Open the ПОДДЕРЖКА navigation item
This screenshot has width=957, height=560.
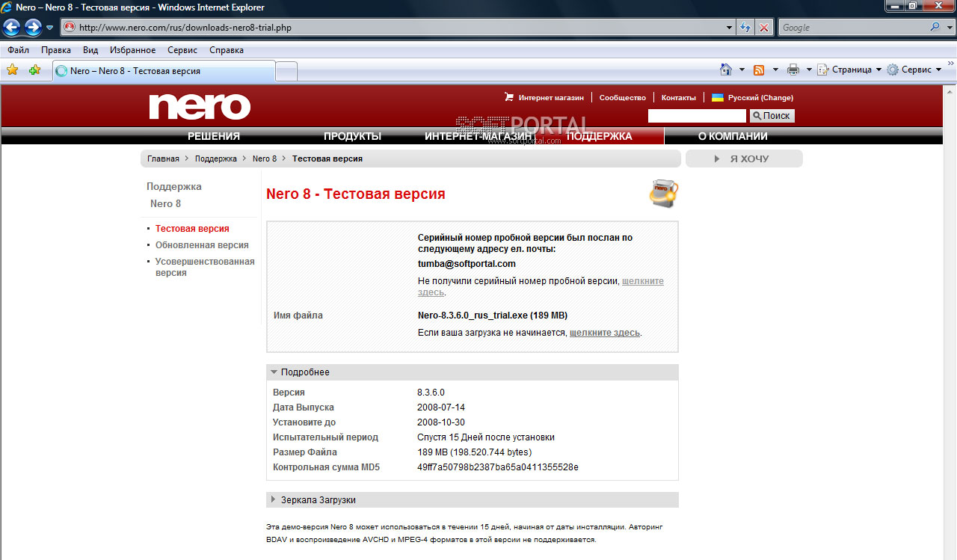[x=599, y=136]
